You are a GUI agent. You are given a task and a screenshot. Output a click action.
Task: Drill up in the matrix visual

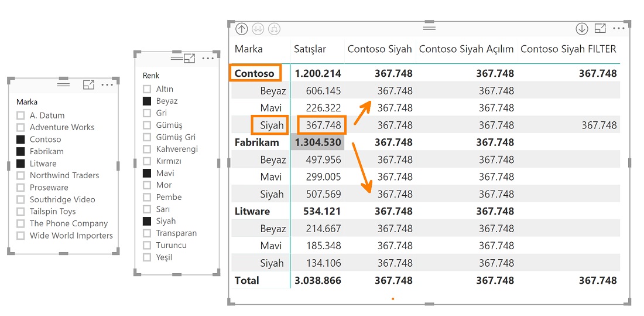pos(241,29)
